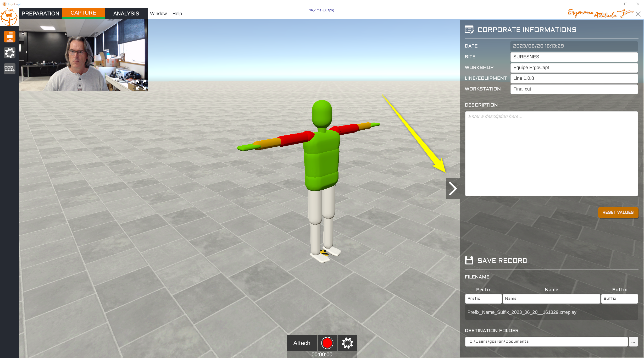This screenshot has height=358, width=644.
Task: Select the Prefix filename field
Action: pos(483,299)
